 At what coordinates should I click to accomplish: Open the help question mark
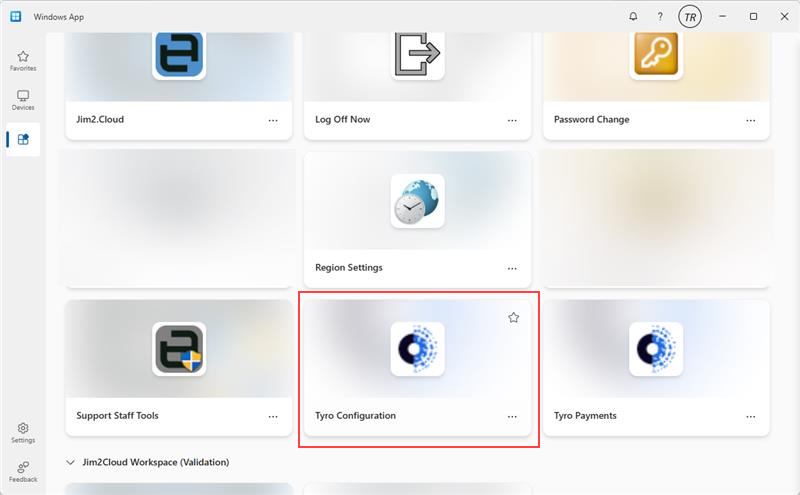[x=660, y=16]
